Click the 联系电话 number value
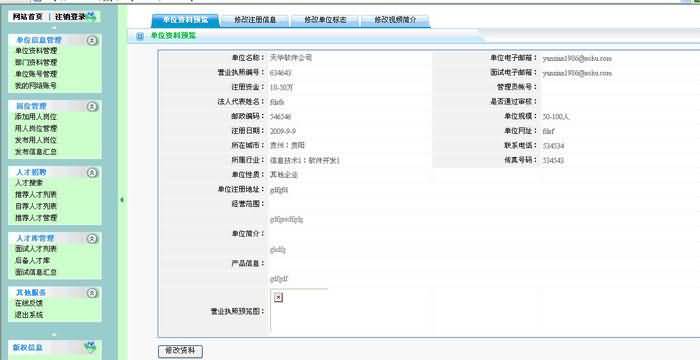Viewport: 700px width, 360px height. point(554,146)
